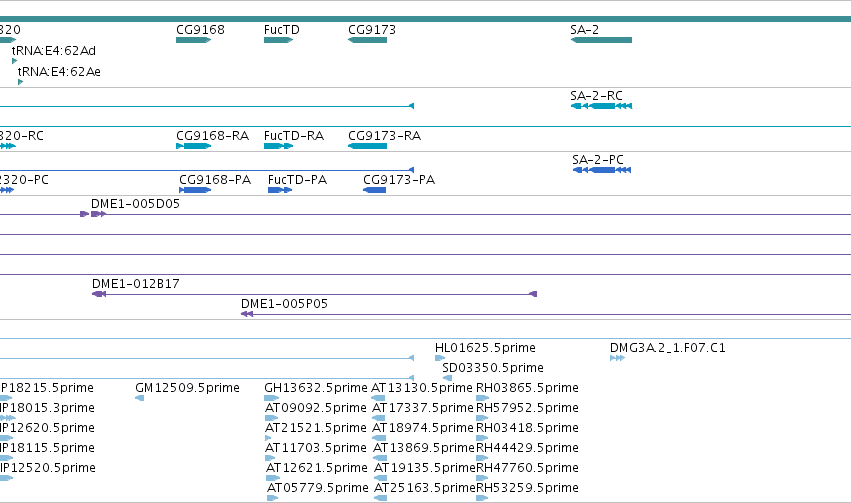Click RH57952.5prime EST

[482, 418]
